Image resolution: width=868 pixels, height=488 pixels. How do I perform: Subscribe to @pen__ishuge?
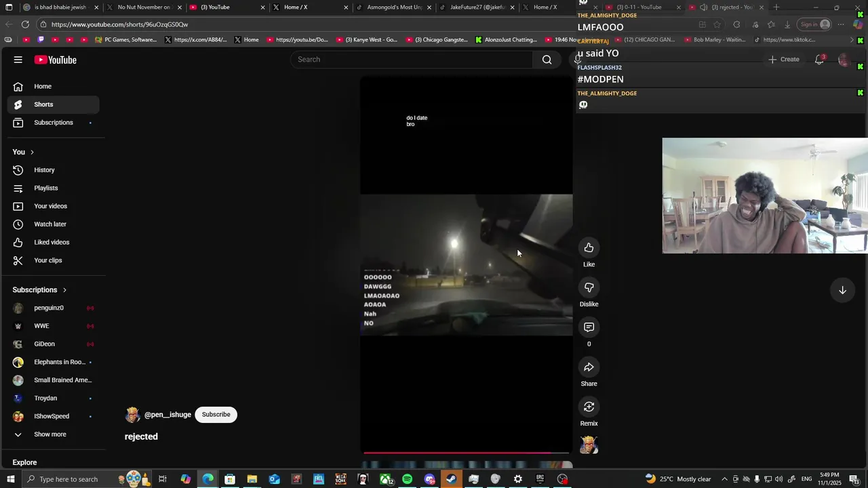coord(216,415)
